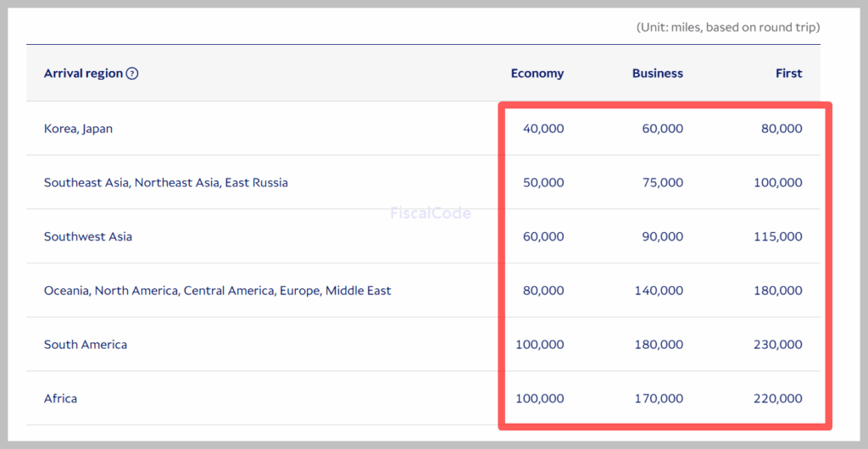Select the First column header
The image size is (868, 449).
click(788, 74)
